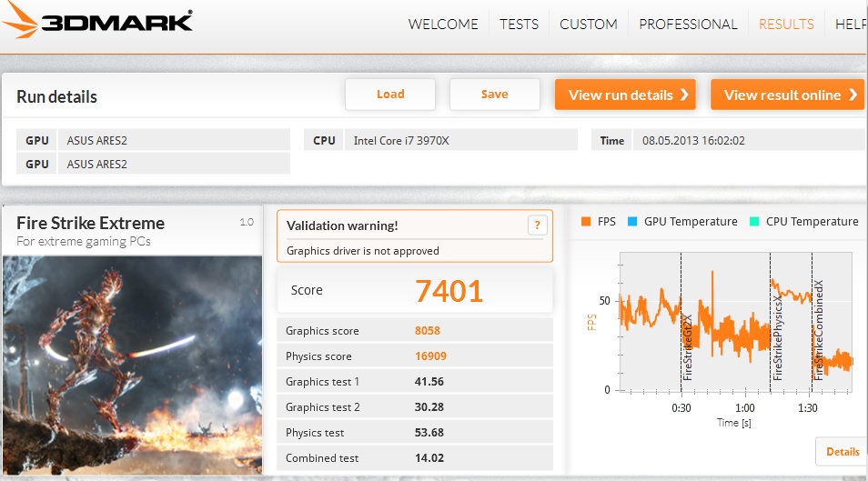The image size is (868, 481).
Task: Switch to the Tests tab
Action: pos(519,25)
